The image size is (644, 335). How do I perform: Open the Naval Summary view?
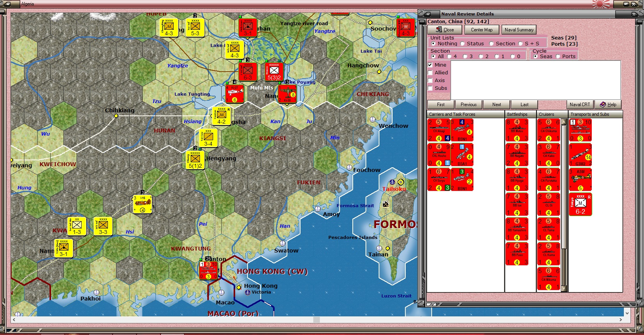click(x=519, y=30)
